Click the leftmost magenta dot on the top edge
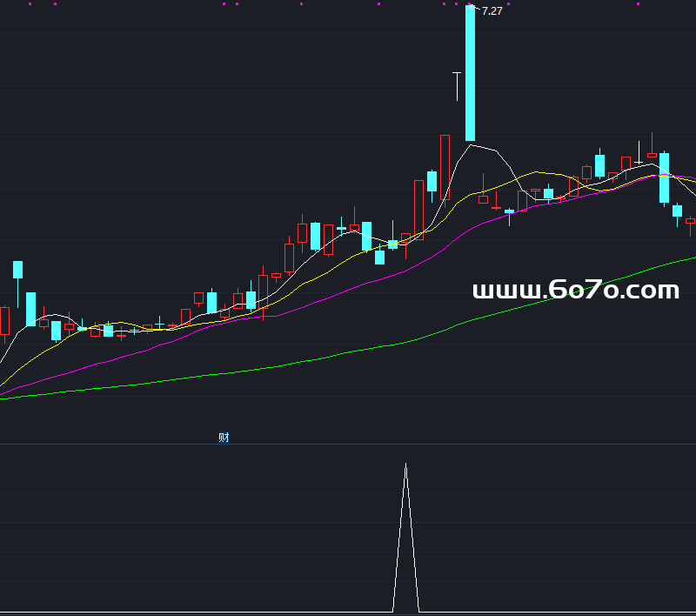696x616 pixels. click(29, 3)
